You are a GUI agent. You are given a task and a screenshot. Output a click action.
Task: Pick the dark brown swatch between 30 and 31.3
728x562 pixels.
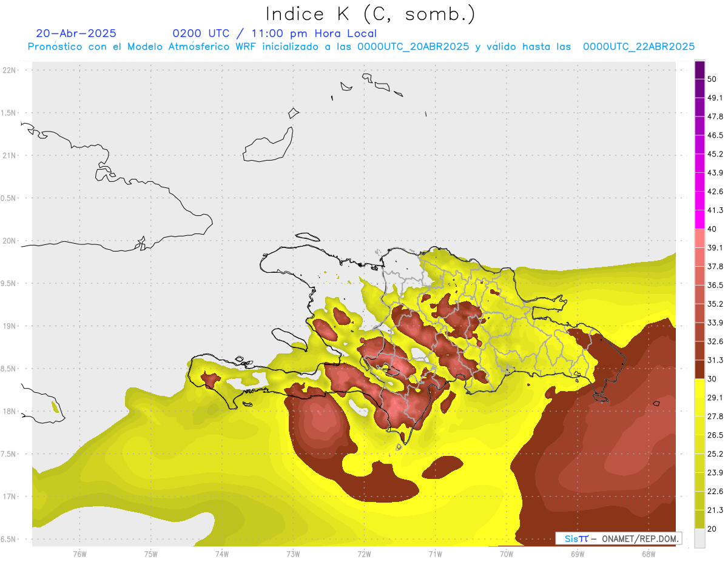tap(699, 370)
